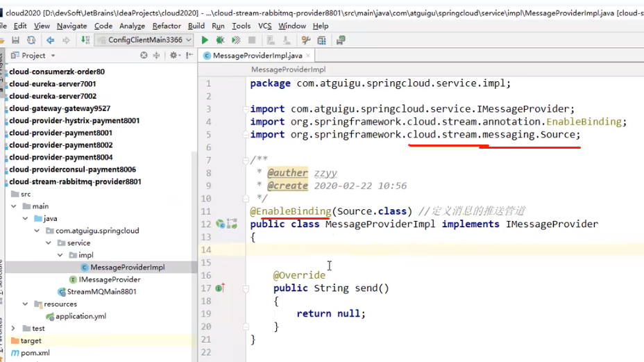
Task: Open the Tools menu
Action: (241, 26)
